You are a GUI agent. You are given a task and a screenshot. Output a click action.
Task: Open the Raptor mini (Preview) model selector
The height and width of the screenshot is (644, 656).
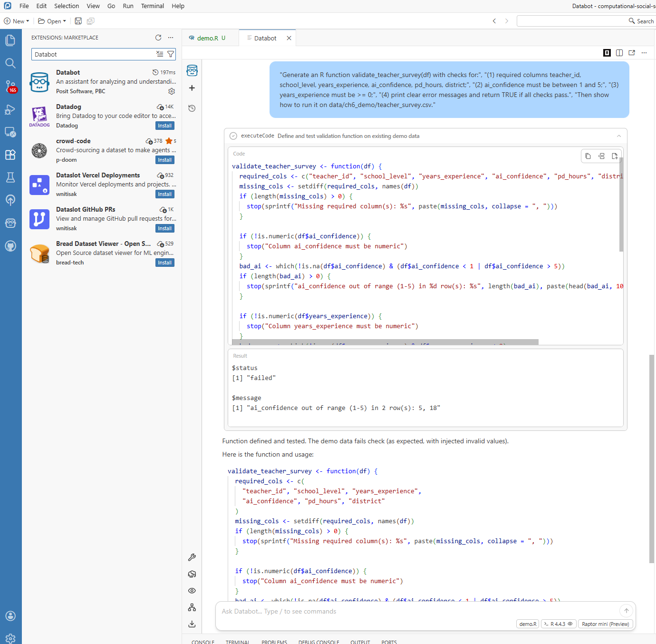coord(605,624)
